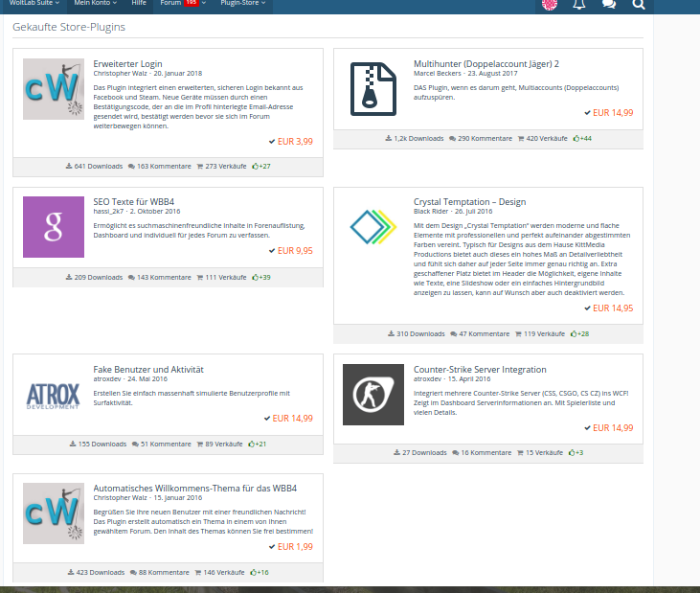The width and height of the screenshot is (700, 593).
Task: Click 1,2k Downloads under Multihunter
Action: pos(415,138)
